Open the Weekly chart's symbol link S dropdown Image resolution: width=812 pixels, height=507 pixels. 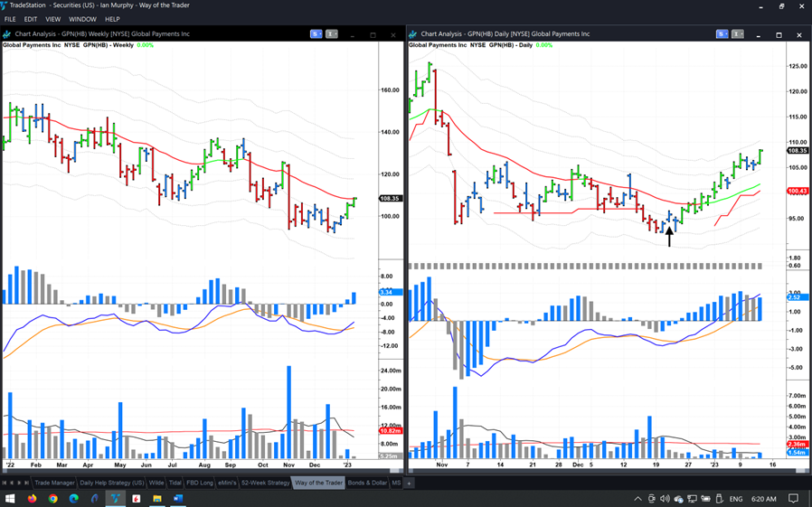pos(316,34)
